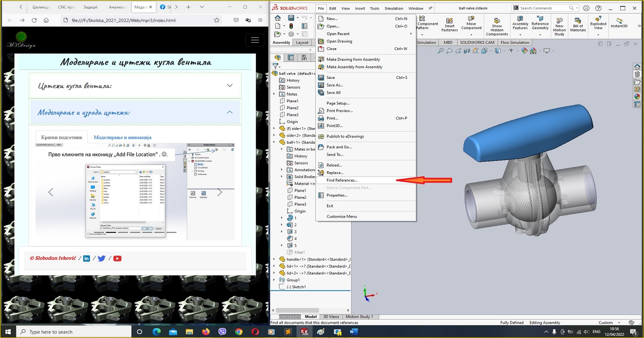Choose Find References... in File menu
The width and height of the screenshot is (644, 338).
(366, 180)
